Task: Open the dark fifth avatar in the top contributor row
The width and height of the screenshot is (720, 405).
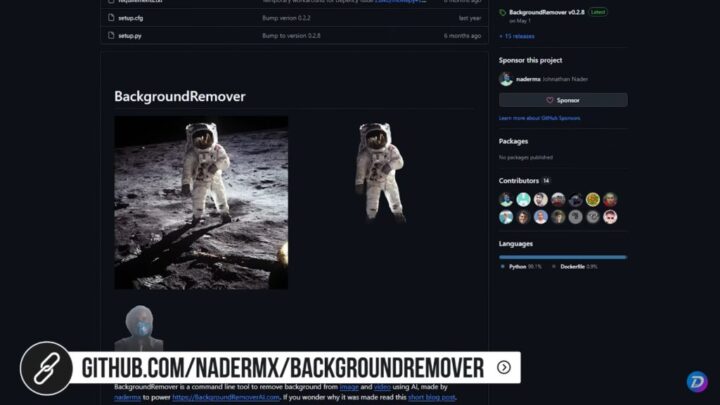Action: pos(575,199)
